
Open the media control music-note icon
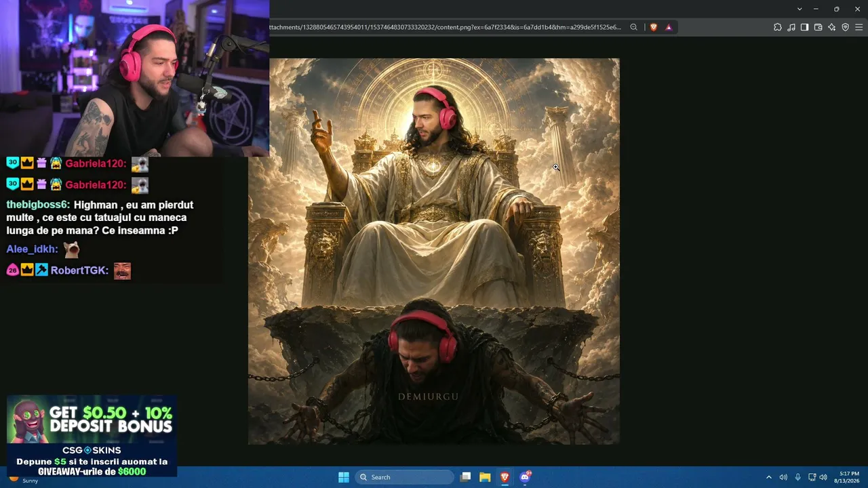pyautogui.click(x=791, y=27)
